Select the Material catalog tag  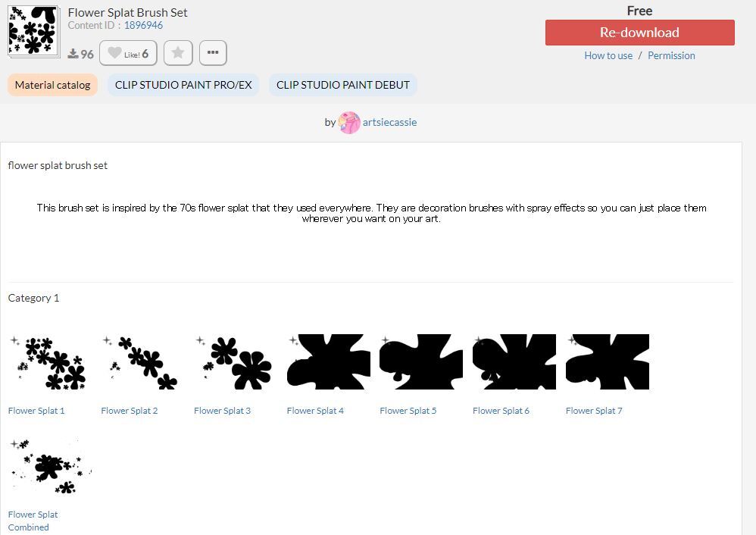[52, 85]
